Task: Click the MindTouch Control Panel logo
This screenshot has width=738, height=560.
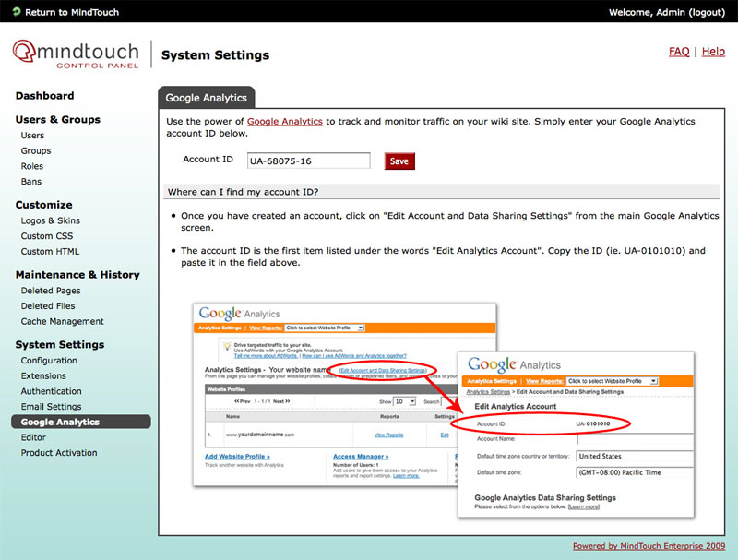Action: pyautogui.click(x=76, y=54)
